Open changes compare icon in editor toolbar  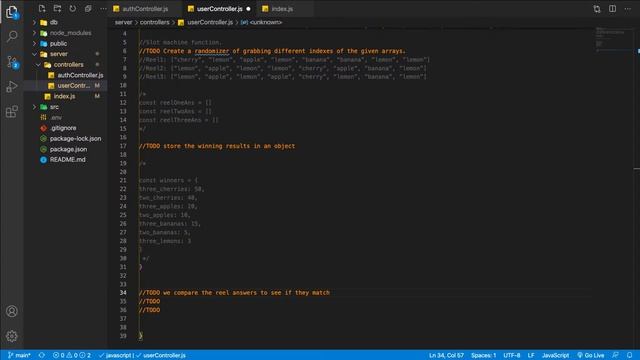[597, 9]
